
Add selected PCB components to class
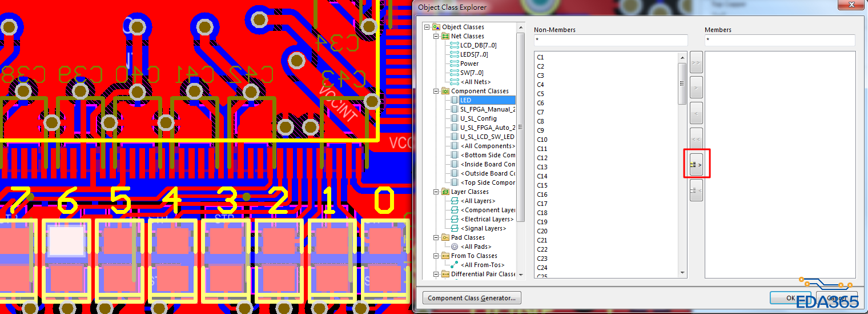(x=696, y=165)
